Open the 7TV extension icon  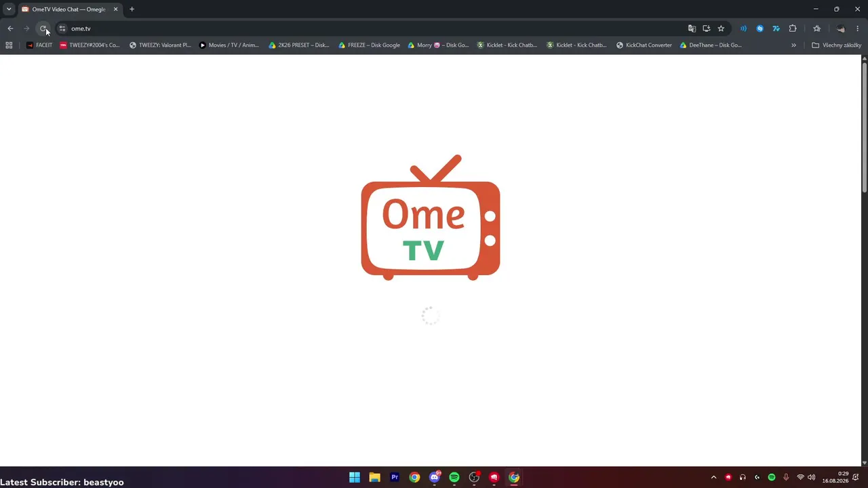776,28
